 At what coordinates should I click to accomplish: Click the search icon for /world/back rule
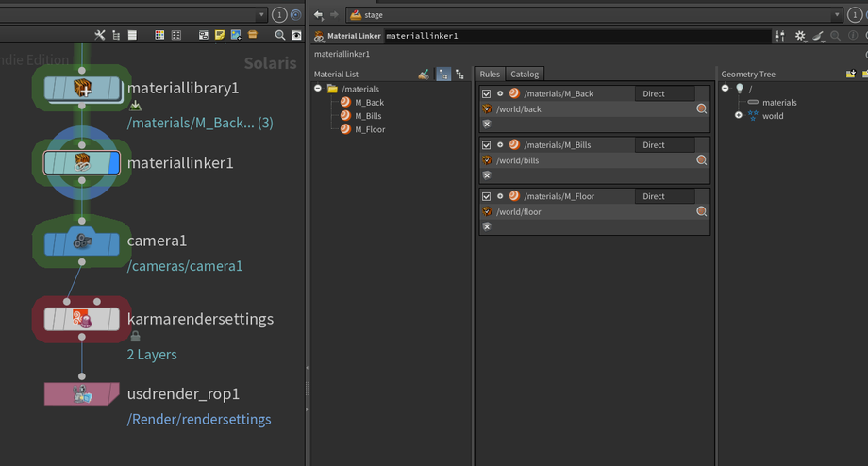701,109
